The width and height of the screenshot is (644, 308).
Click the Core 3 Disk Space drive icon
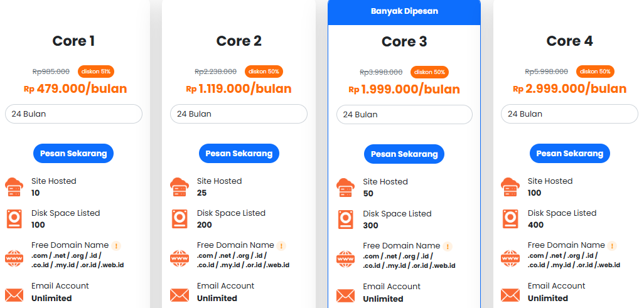pos(345,219)
